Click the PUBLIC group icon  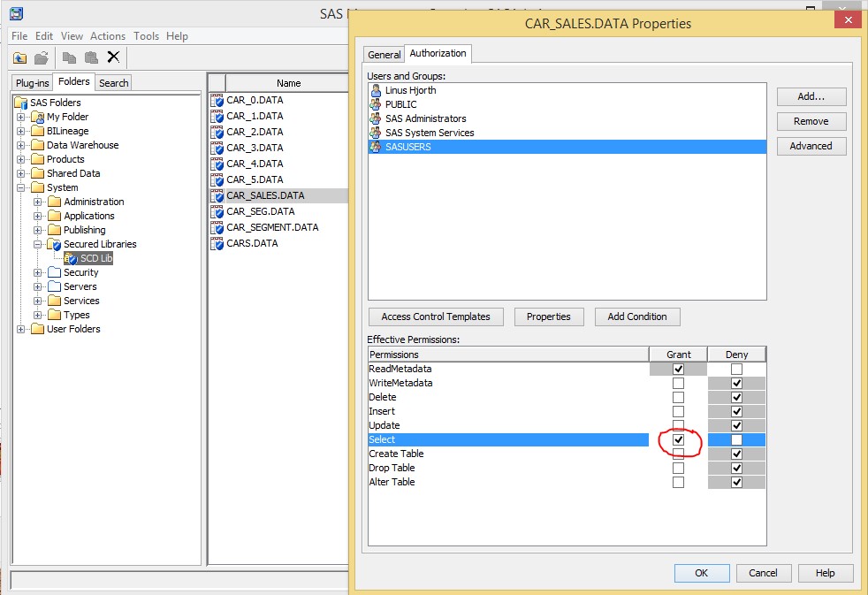click(376, 104)
